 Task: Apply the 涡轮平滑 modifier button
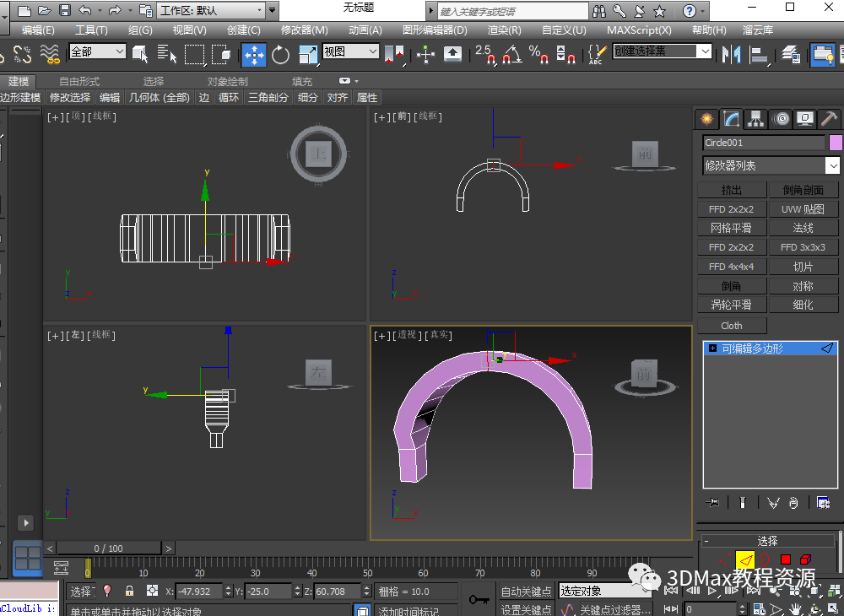(731, 305)
